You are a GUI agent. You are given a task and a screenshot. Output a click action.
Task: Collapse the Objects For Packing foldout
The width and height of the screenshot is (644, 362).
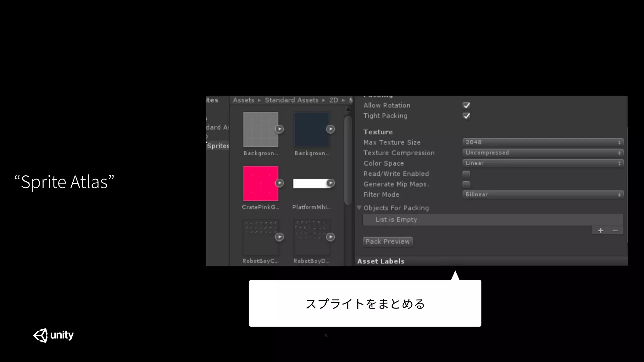pos(359,208)
